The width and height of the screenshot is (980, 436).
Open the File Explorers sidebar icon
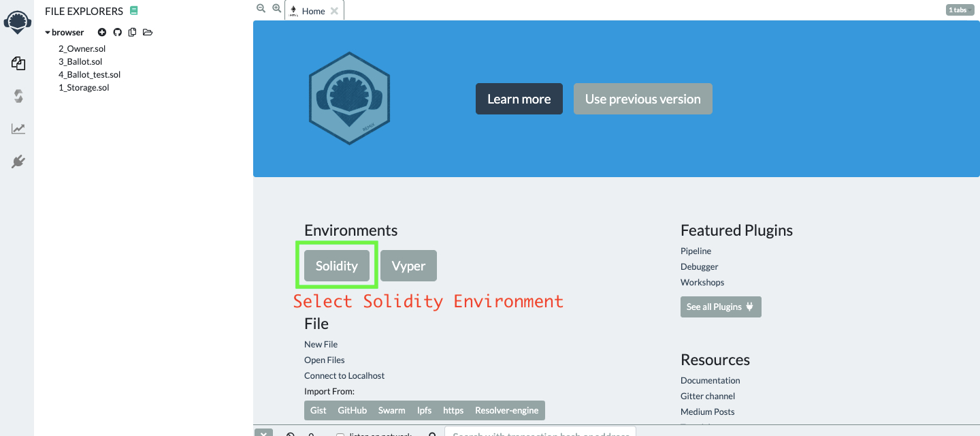tap(18, 63)
